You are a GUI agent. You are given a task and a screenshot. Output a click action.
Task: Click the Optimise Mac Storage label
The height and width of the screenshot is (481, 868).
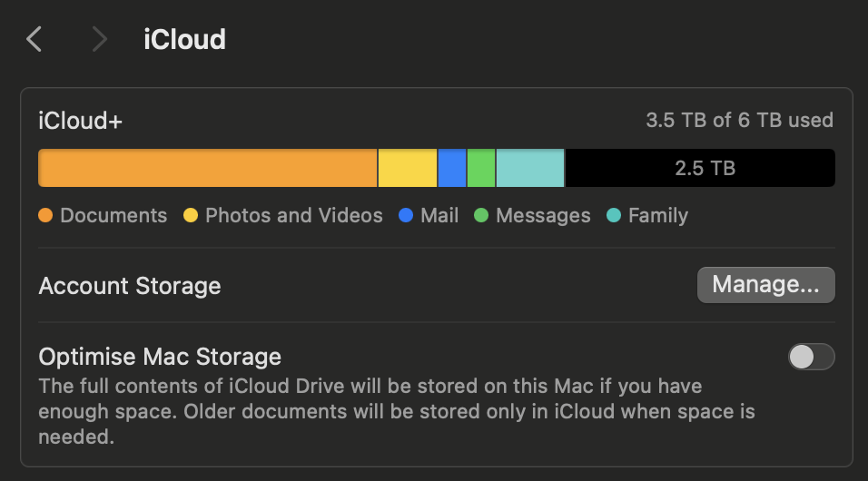pyautogui.click(x=160, y=356)
